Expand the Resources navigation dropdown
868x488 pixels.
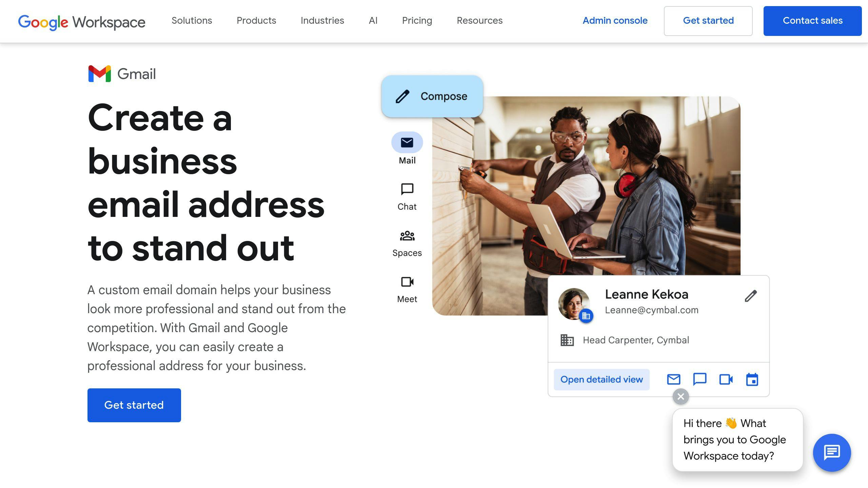tap(479, 20)
